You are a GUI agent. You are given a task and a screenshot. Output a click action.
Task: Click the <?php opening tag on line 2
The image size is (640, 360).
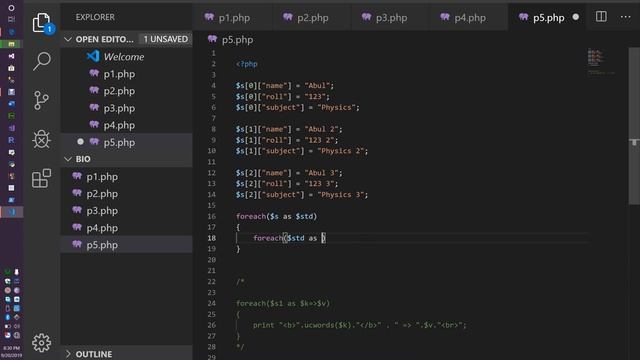coord(247,64)
